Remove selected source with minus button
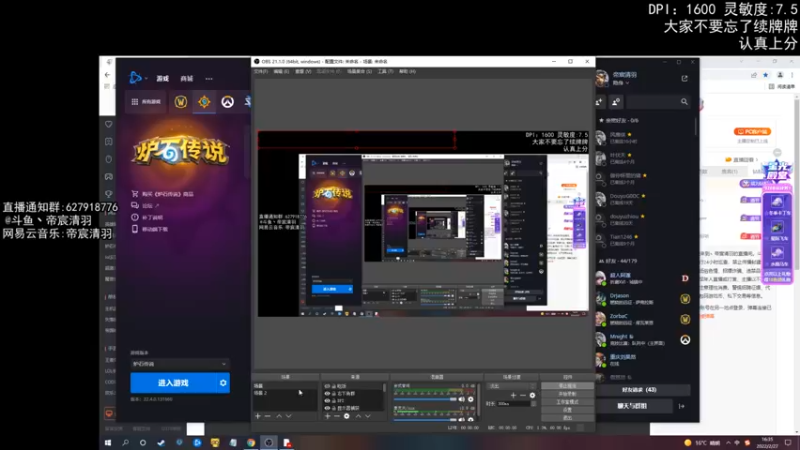 [337, 416]
